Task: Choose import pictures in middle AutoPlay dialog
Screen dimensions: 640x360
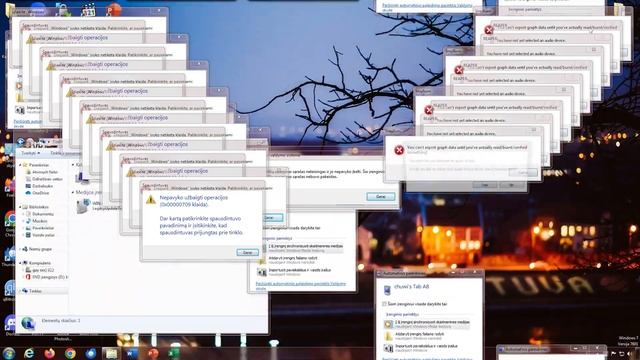Action: (x=294, y=272)
